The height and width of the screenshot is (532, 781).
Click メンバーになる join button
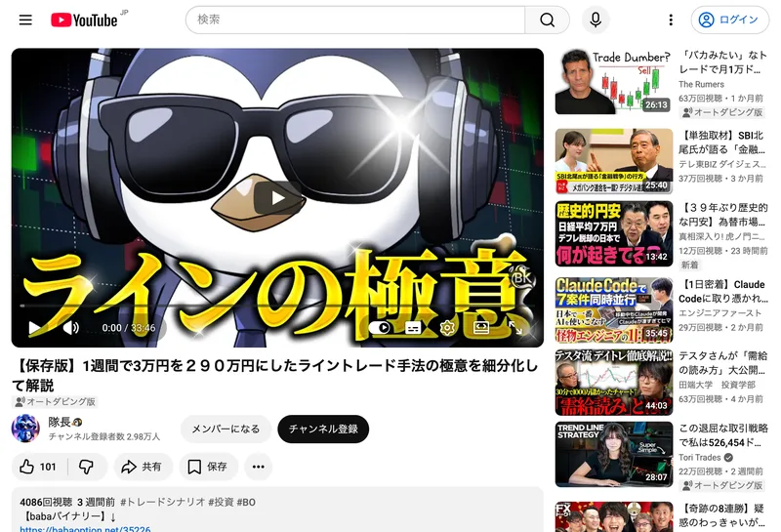point(226,429)
